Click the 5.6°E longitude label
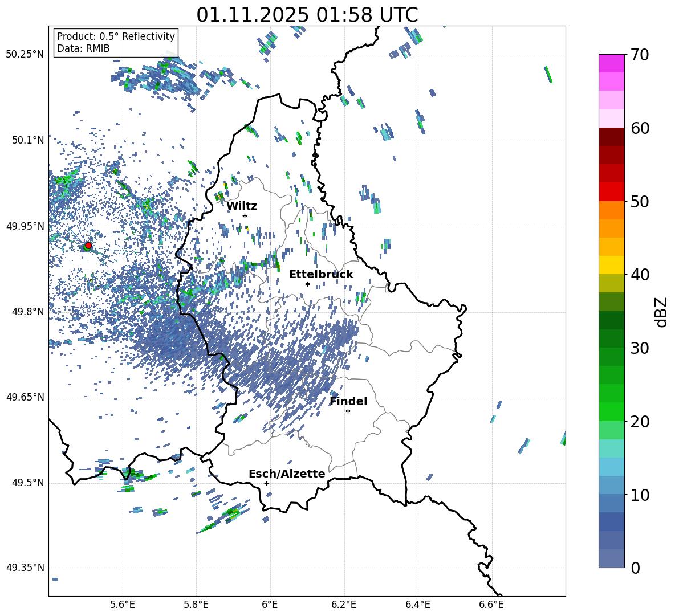 [x=123, y=605]
